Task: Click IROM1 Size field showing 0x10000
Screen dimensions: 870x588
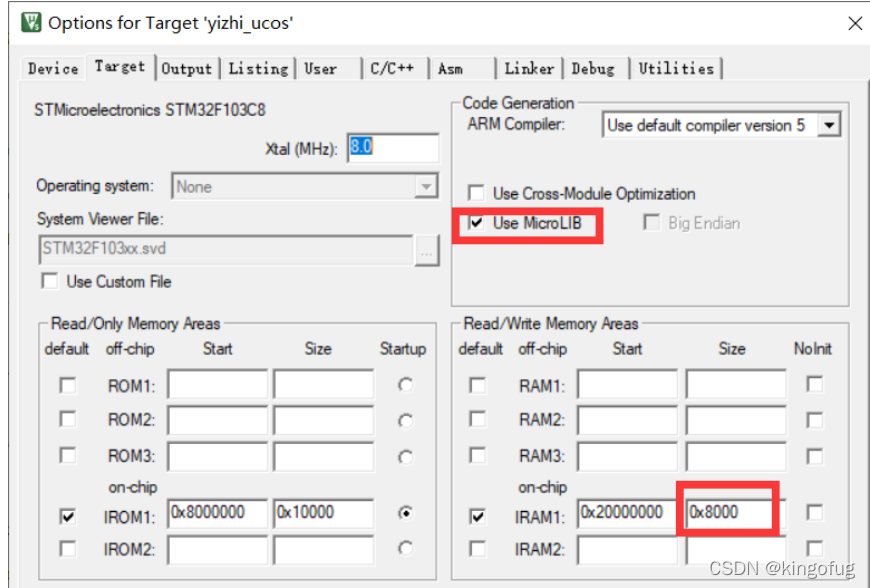Action: (323, 513)
